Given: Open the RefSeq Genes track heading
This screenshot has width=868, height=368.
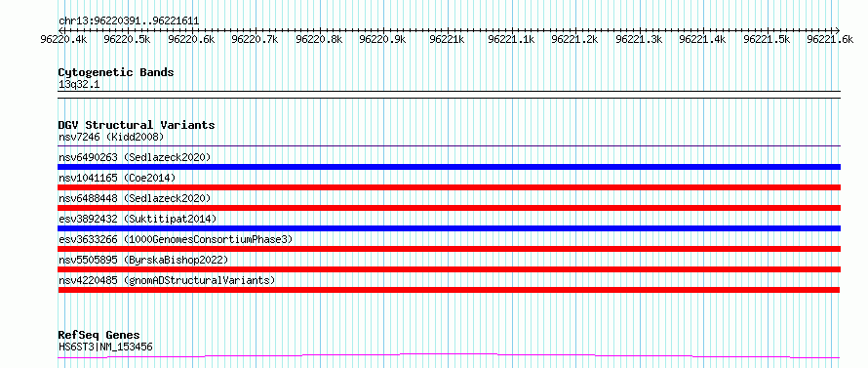Looking at the screenshot, I should coord(99,336).
